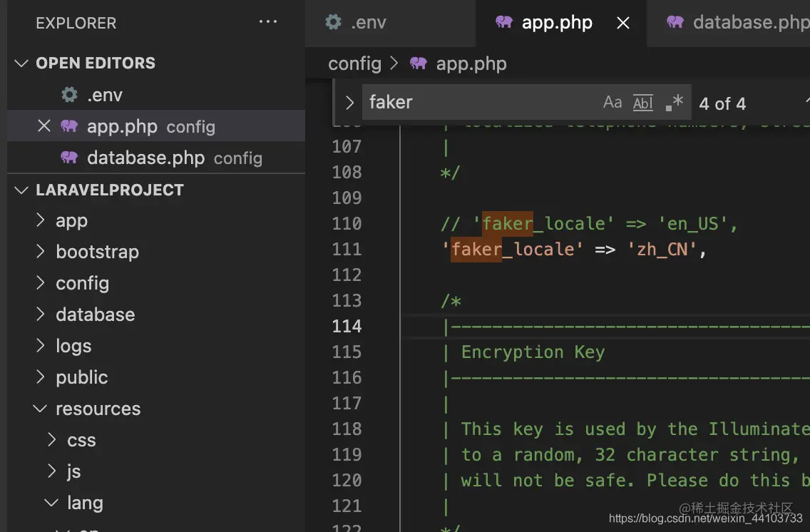810x532 pixels.
Task: Click commented faker_locale on line 110
Action: point(543,224)
